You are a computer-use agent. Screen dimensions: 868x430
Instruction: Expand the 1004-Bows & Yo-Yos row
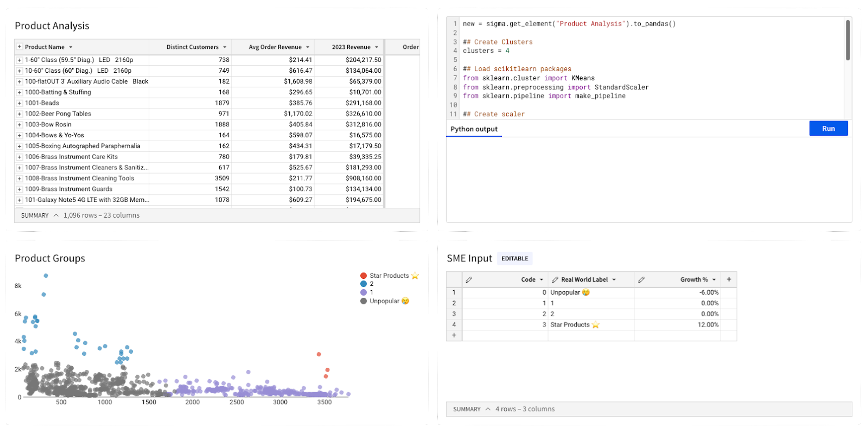tap(19, 135)
